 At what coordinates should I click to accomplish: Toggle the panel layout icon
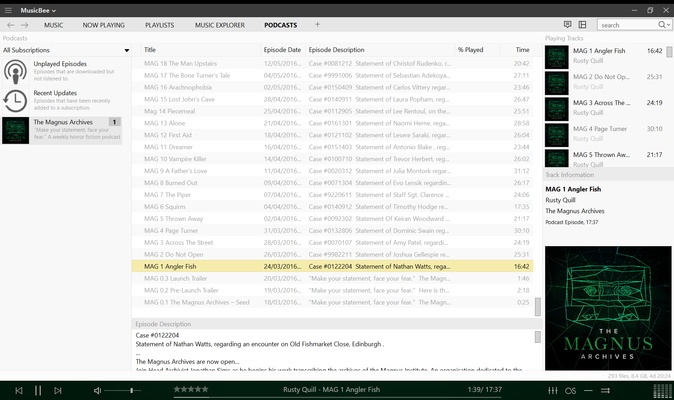point(582,24)
